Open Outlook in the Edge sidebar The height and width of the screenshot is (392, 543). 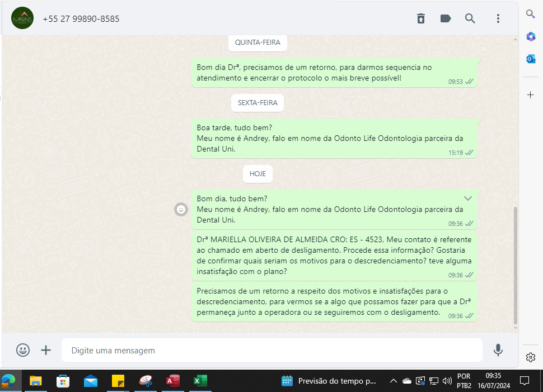click(531, 59)
